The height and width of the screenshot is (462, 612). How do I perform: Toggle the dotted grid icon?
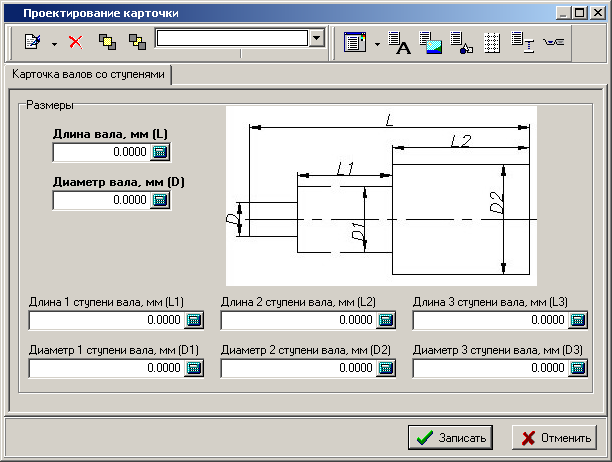492,43
